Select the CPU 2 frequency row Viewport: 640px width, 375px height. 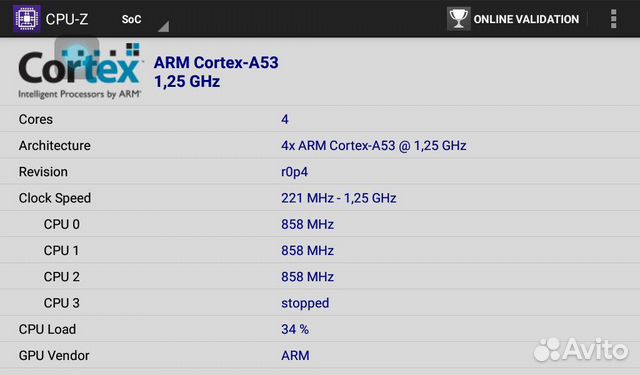320,277
